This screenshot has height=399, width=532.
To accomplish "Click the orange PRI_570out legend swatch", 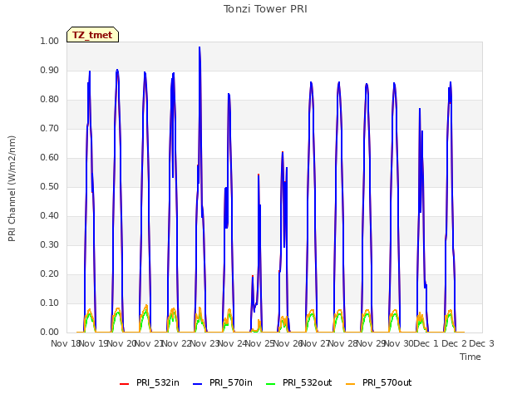I will click(x=351, y=384).
